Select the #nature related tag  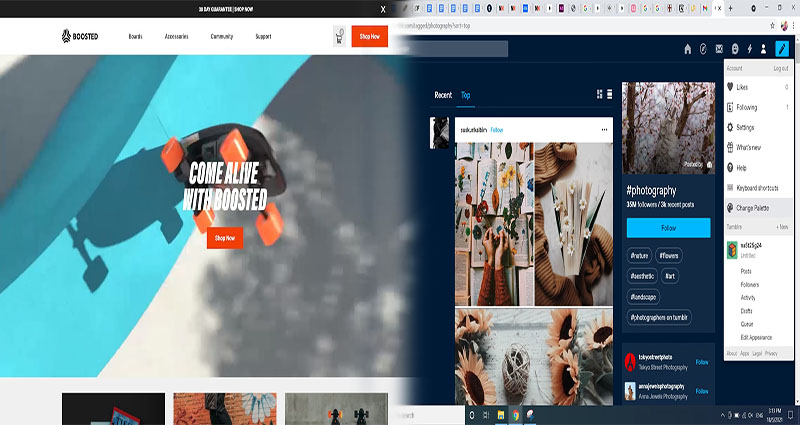click(x=639, y=256)
